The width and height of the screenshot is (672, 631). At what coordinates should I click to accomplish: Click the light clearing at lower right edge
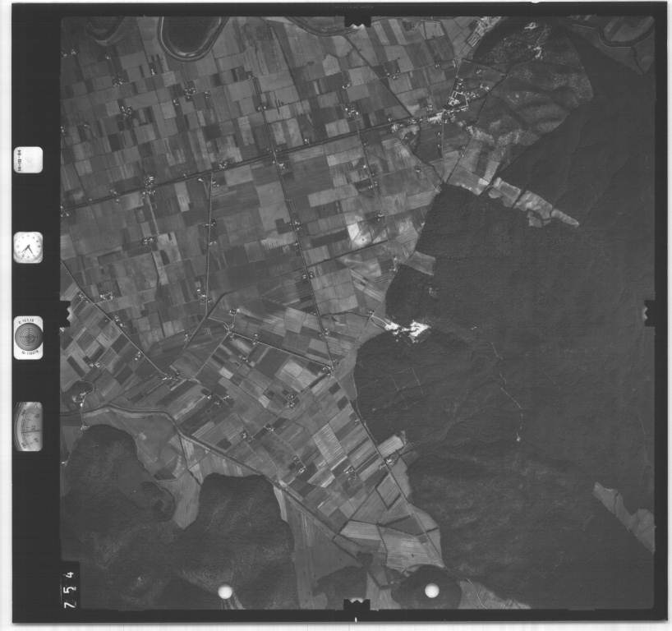[x=626, y=513]
